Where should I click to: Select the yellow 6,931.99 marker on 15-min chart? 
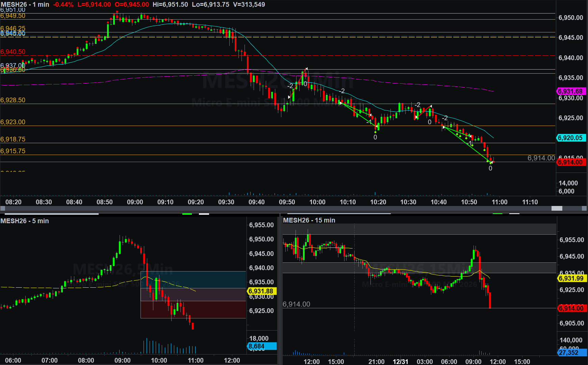[x=571, y=278]
